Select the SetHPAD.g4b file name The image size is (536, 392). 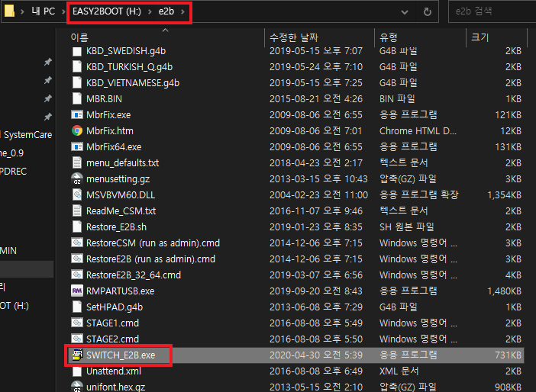pyautogui.click(x=115, y=307)
